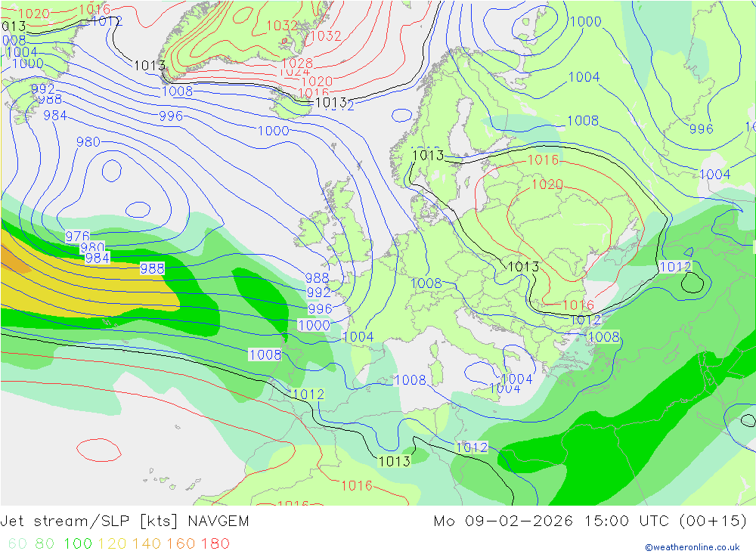756x554 pixels.
Task: Click the red 1028 isobar label
Action: point(297,63)
